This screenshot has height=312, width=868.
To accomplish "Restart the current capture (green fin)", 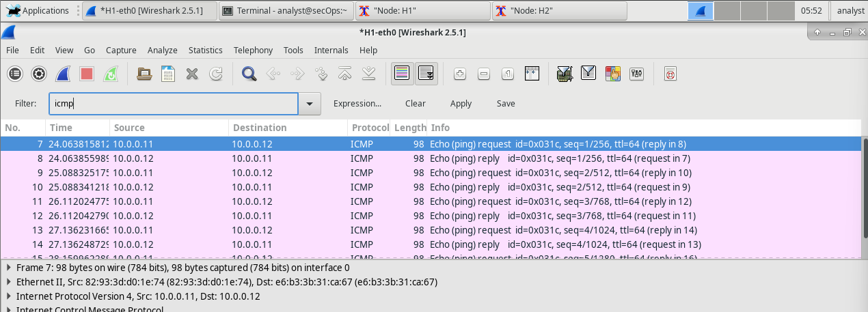I will click(111, 74).
